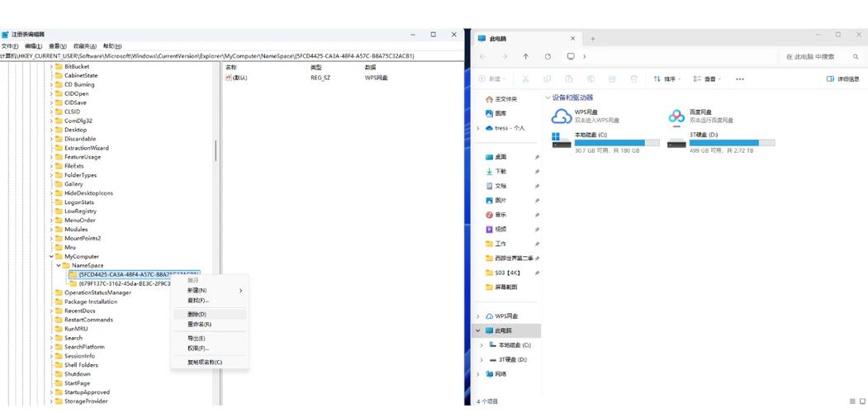Open the 编辑(E) menu in Registry Editor
The height and width of the screenshot is (413, 868).
[x=33, y=46]
